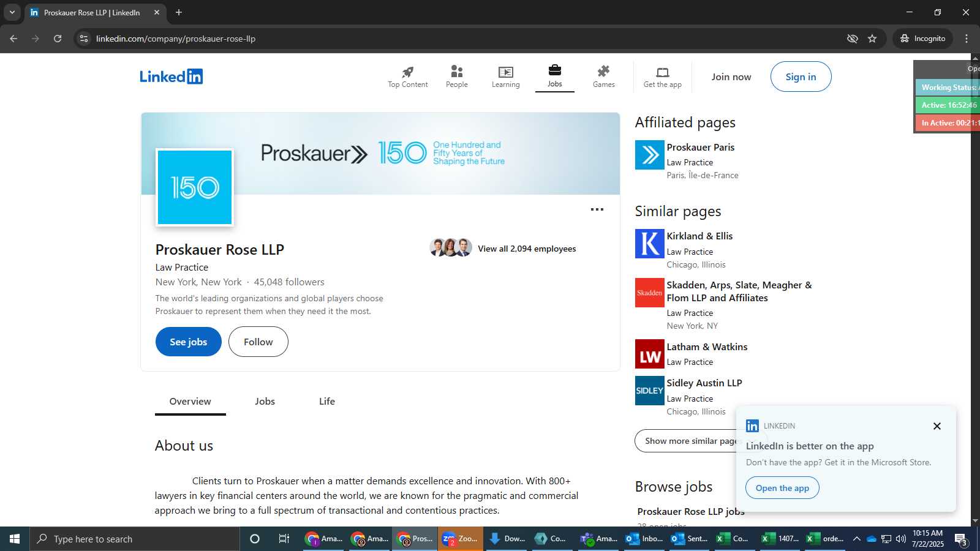The width and height of the screenshot is (980, 551).
Task: Click third-party cookies blocked eye icon
Action: [852, 39]
